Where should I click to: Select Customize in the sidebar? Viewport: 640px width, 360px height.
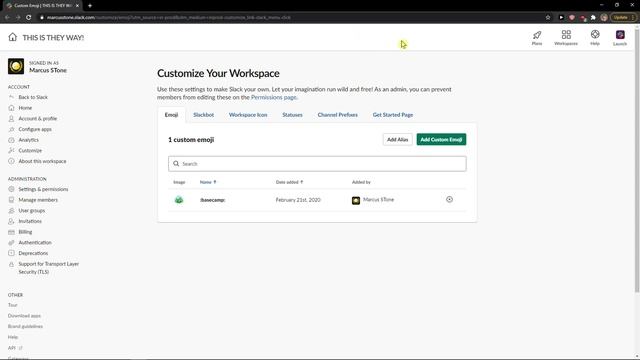(x=30, y=150)
